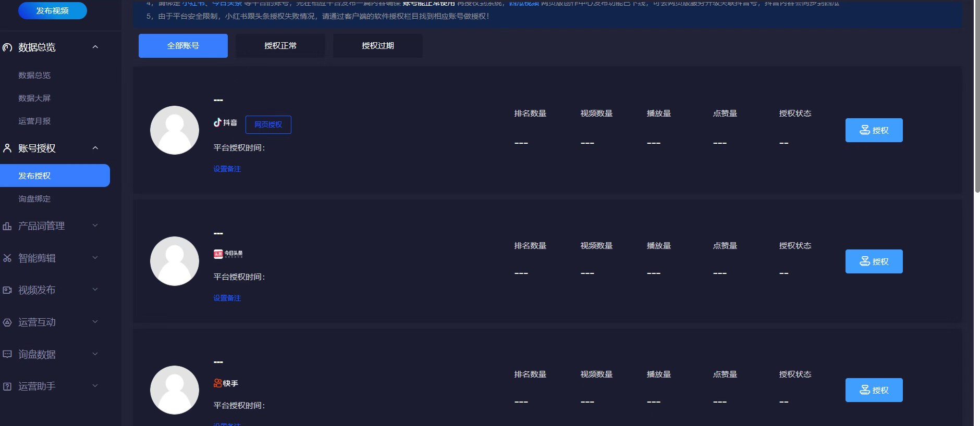Click the vertical page scrollbar
Screen dimensions: 980x426
tap(977, 96)
